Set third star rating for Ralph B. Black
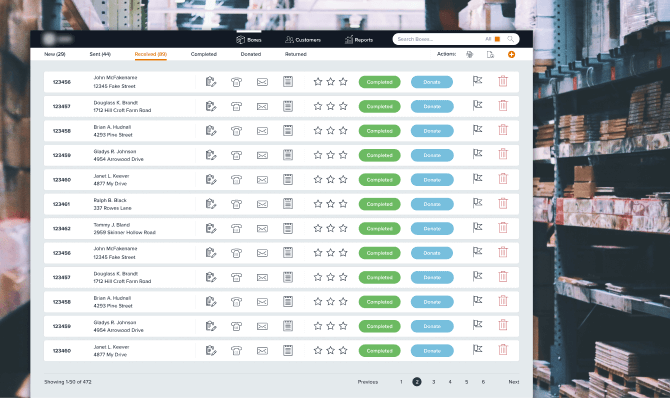 pyautogui.click(x=343, y=204)
